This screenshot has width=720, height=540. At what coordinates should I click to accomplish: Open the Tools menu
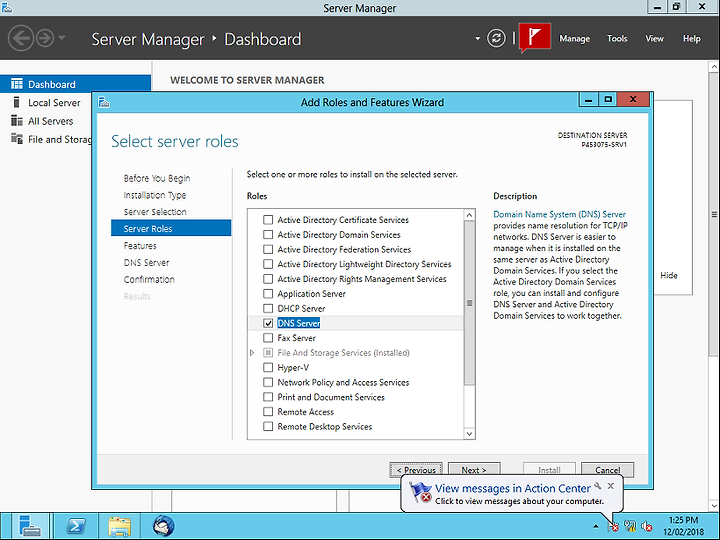[617, 39]
